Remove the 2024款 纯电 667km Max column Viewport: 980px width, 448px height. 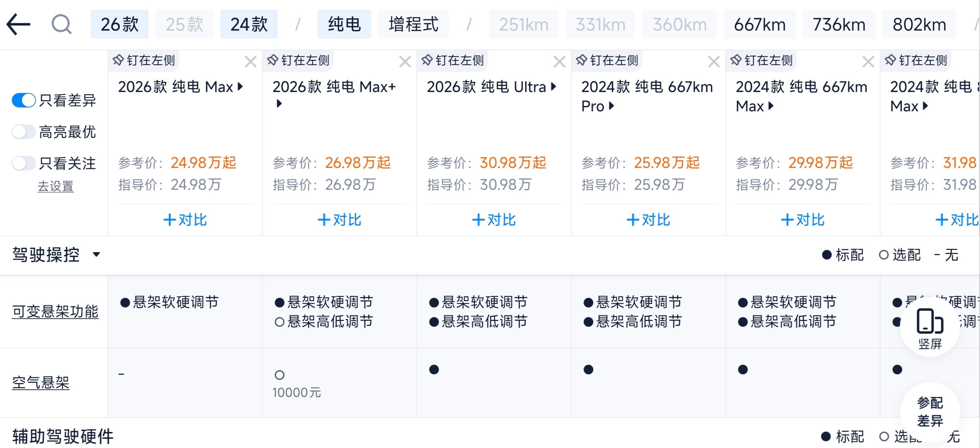[x=868, y=62]
